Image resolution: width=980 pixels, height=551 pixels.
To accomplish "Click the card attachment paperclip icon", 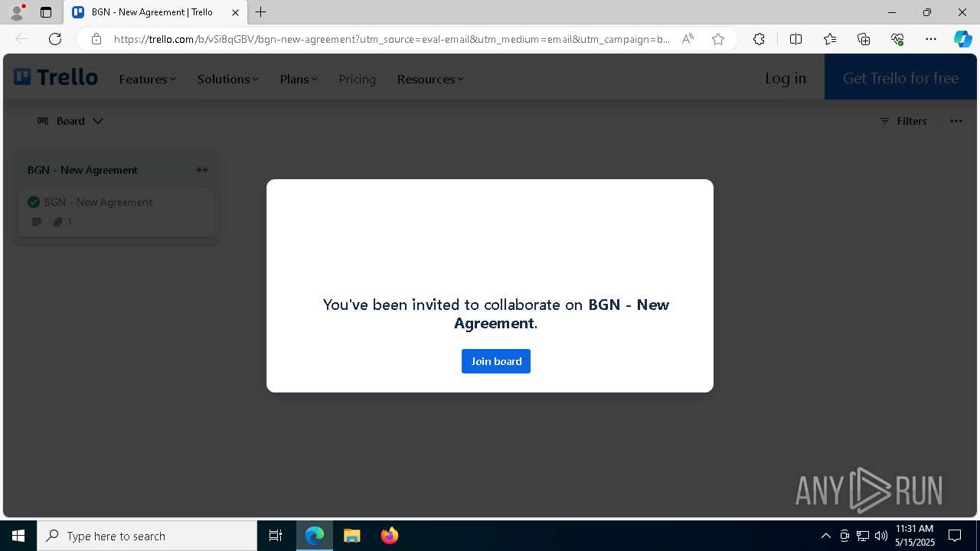I will click(57, 222).
